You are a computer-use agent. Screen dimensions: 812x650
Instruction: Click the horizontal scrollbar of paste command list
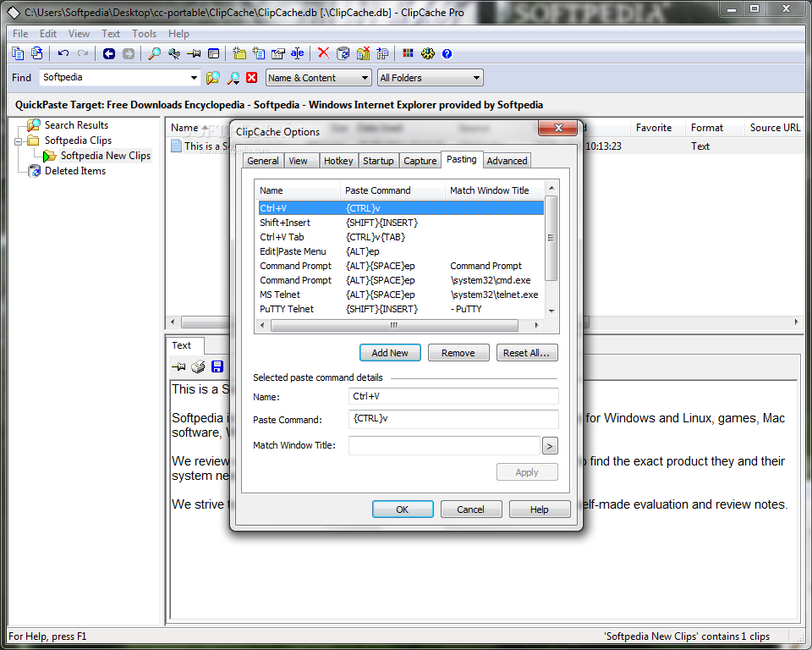pos(398,326)
